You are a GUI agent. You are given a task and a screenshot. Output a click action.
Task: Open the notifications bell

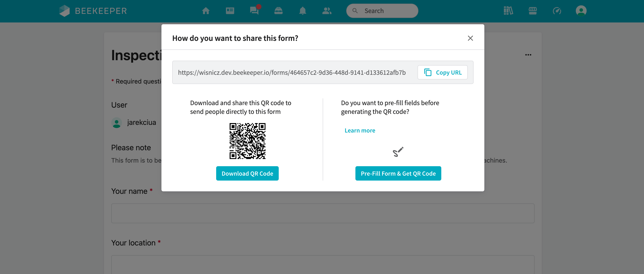(302, 11)
